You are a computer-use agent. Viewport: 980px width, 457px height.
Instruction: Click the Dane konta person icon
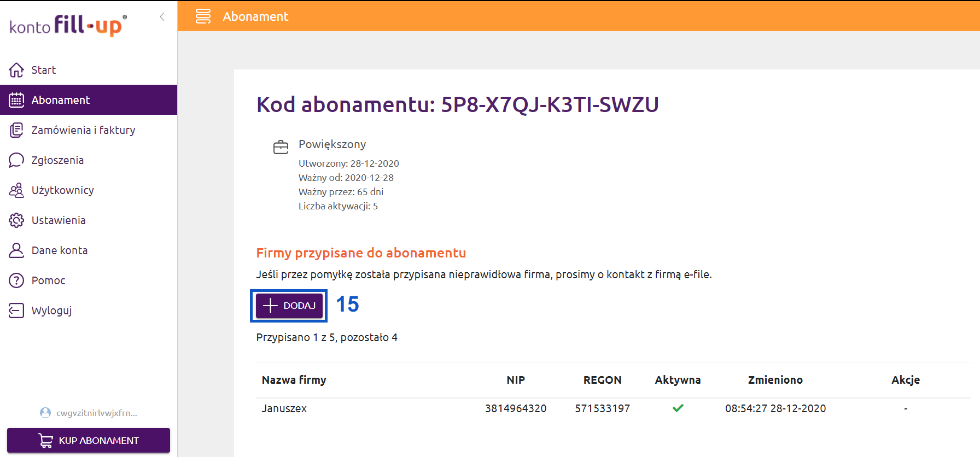pos(16,250)
